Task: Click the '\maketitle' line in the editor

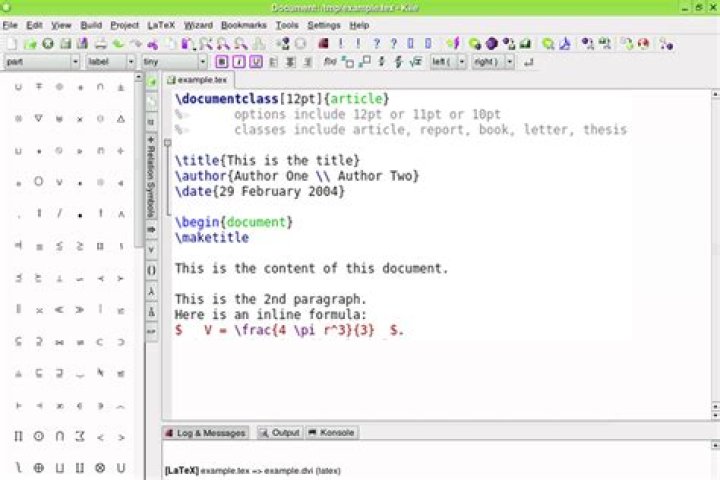Action: pyautogui.click(x=212, y=237)
